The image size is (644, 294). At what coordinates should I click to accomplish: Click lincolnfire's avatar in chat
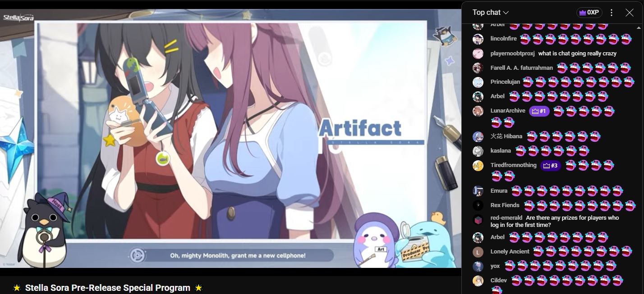pyautogui.click(x=478, y=39)
